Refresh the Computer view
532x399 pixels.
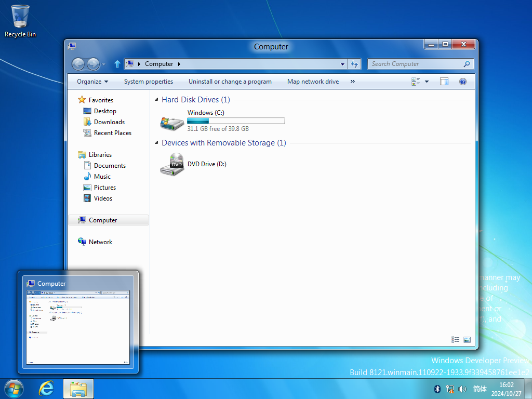354,64
